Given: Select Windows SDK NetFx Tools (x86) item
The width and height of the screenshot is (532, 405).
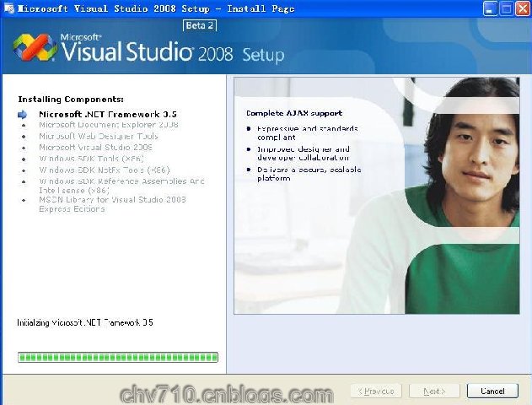Looking at the screenshot, I should [105, 170].
